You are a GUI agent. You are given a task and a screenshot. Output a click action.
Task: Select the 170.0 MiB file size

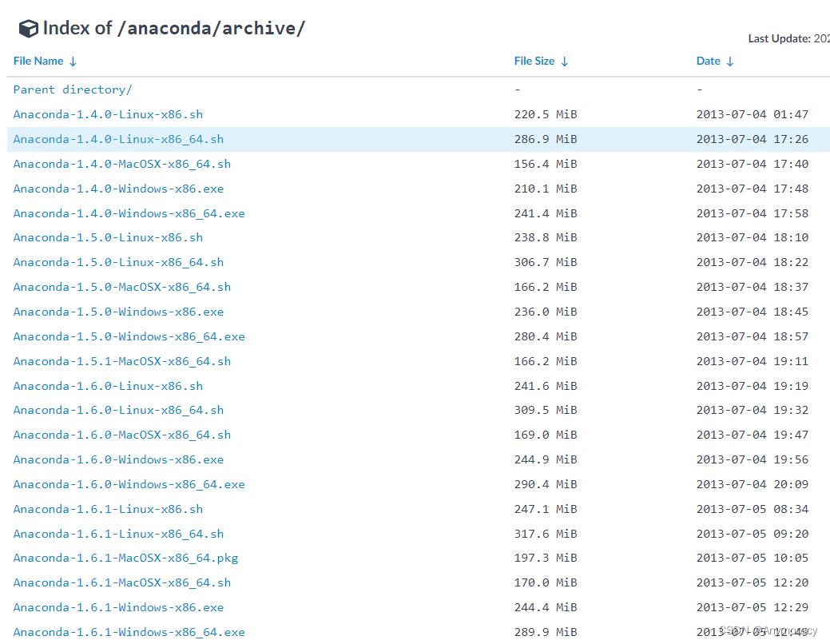point(546,582)
